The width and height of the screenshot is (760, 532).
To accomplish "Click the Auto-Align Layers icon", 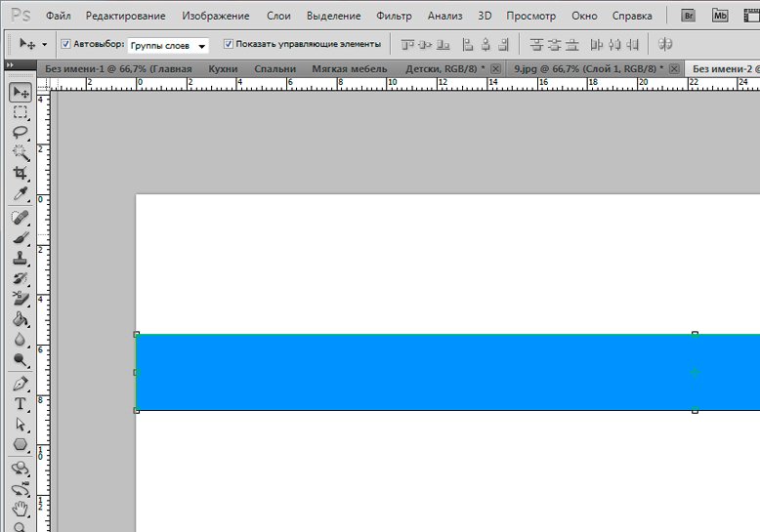I will [665, 44].
